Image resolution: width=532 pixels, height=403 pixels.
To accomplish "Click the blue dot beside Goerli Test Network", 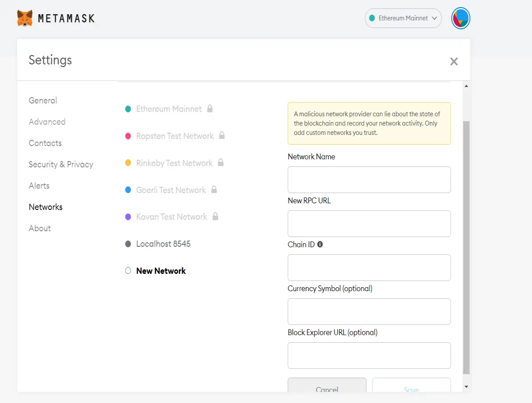I will coord(128,190).
